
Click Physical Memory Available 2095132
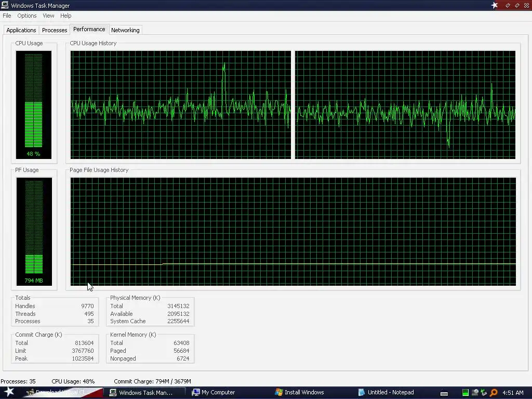pos(178,314)
